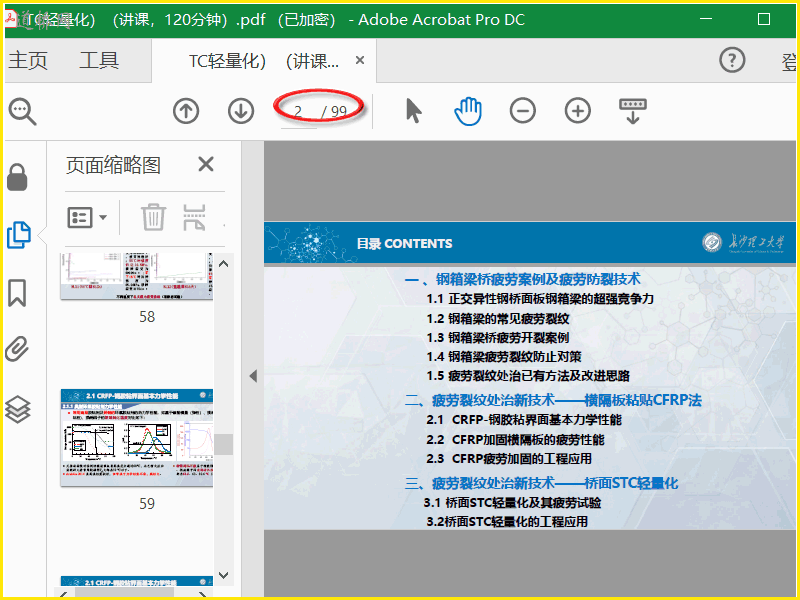Click the page number field showing 2

[298, 111]
